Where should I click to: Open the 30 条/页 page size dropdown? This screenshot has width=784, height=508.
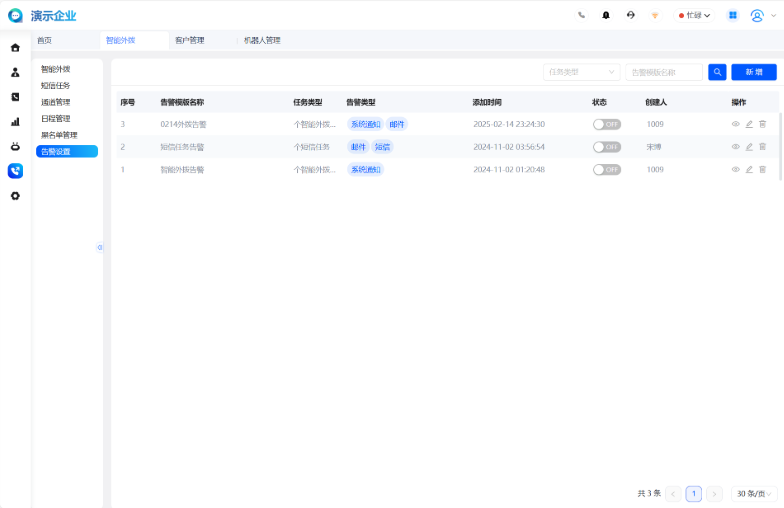tap(754, 494)
